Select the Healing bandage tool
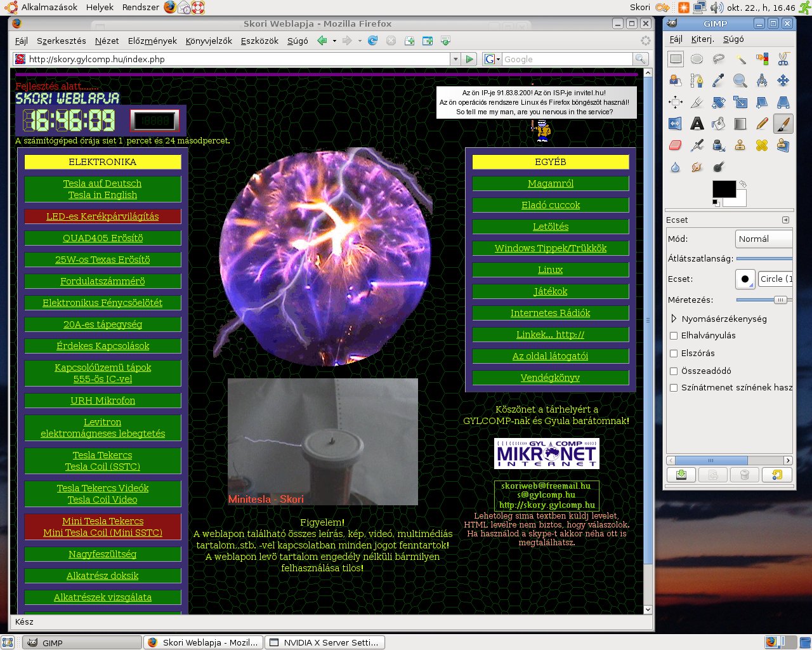This screenshot has height=650, width=812. point(762,145)
